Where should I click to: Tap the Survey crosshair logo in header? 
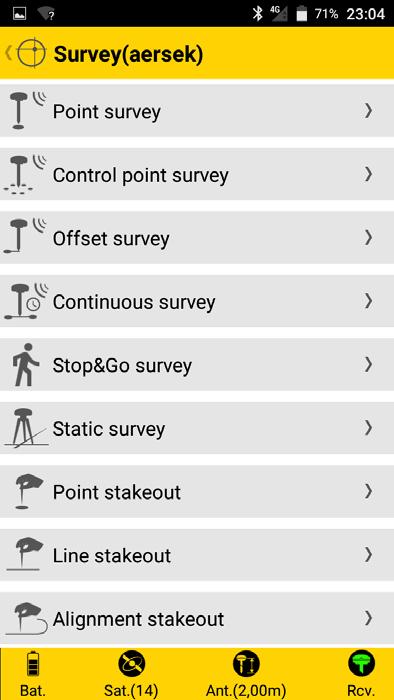(x=31, y=53)
